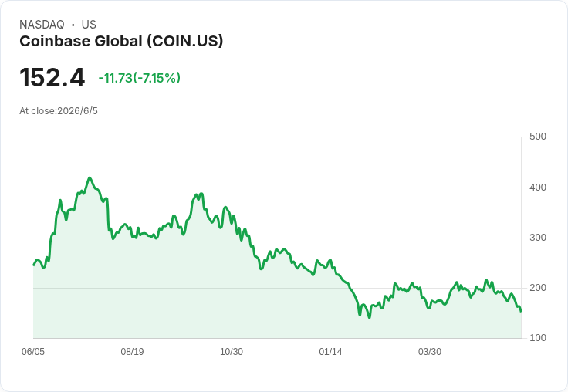
Task: Click the highest peak on the price line
Action: pos(90,177)
